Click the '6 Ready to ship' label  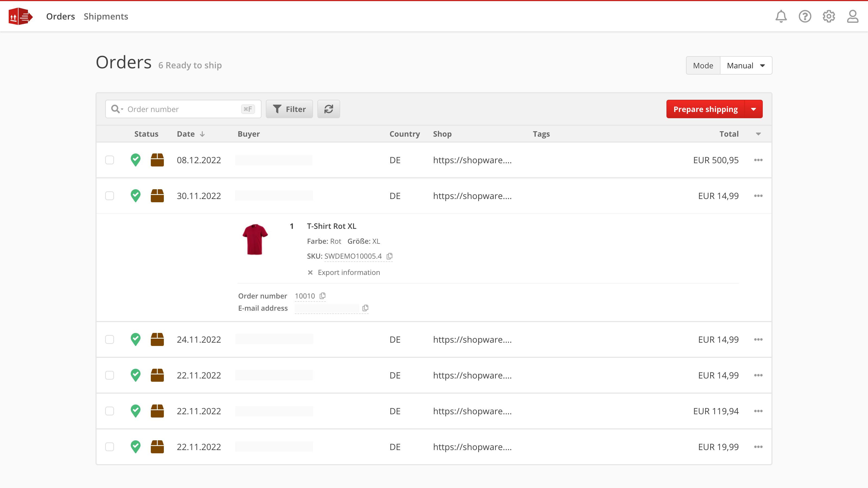(x=190, y=65)
